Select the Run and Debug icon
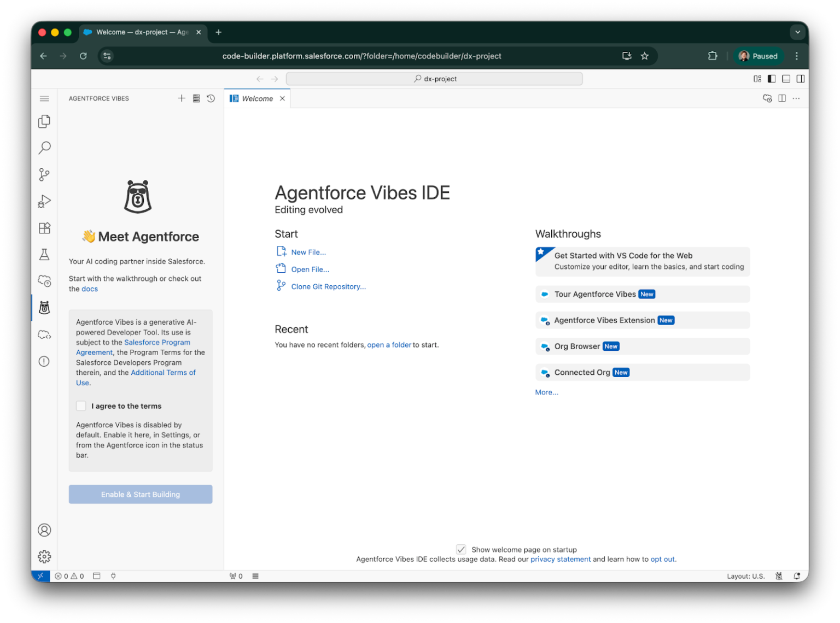 pyautogui.click(x=44, y=201)
